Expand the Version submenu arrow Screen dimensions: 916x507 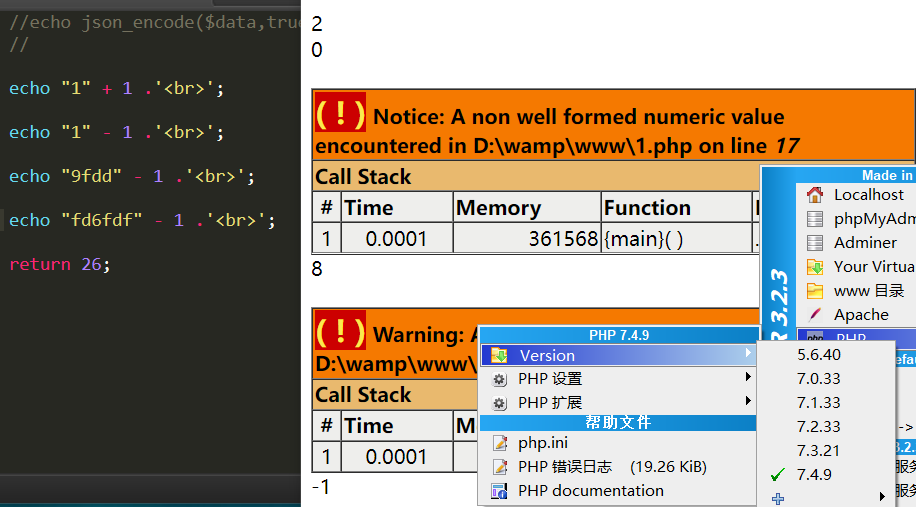click(748, 353)
